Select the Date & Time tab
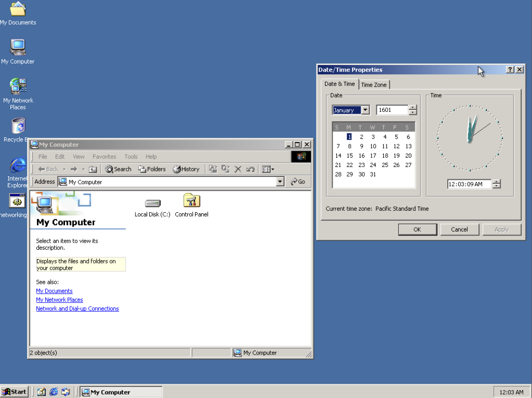The width and height of the screenshot is (532, 398). click(x=339, y=84)
